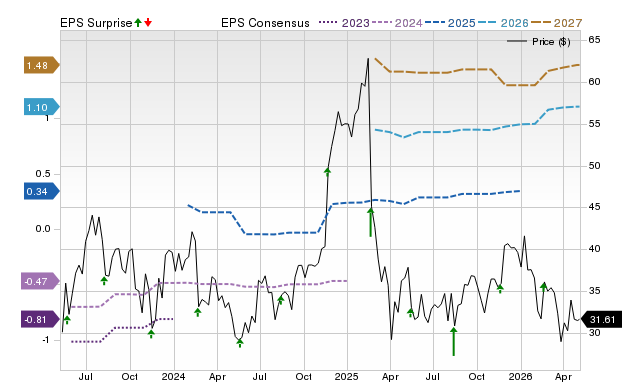
Task: Toggle the 2027 consensus legend entry
Action: (556, 23)
